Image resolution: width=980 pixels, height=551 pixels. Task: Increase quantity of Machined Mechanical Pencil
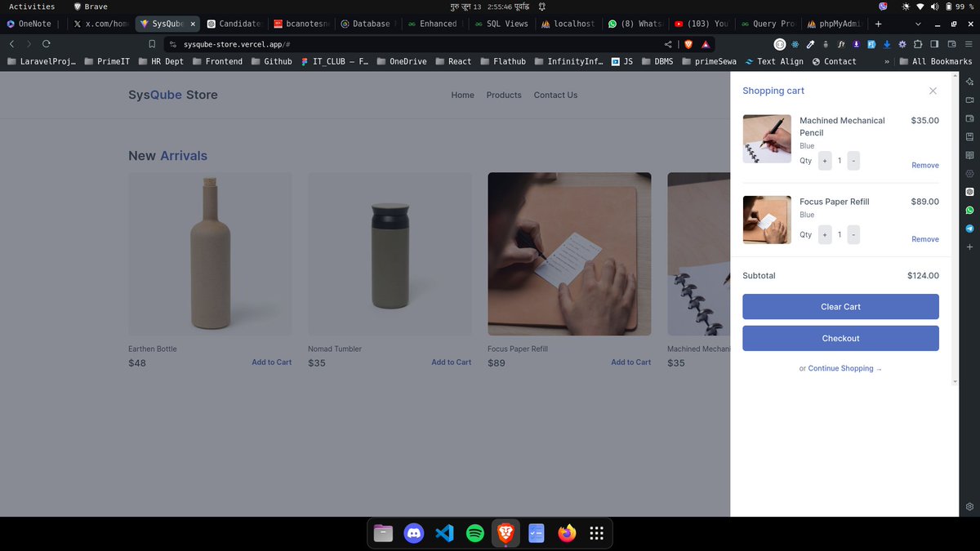[x=825, y=161]
